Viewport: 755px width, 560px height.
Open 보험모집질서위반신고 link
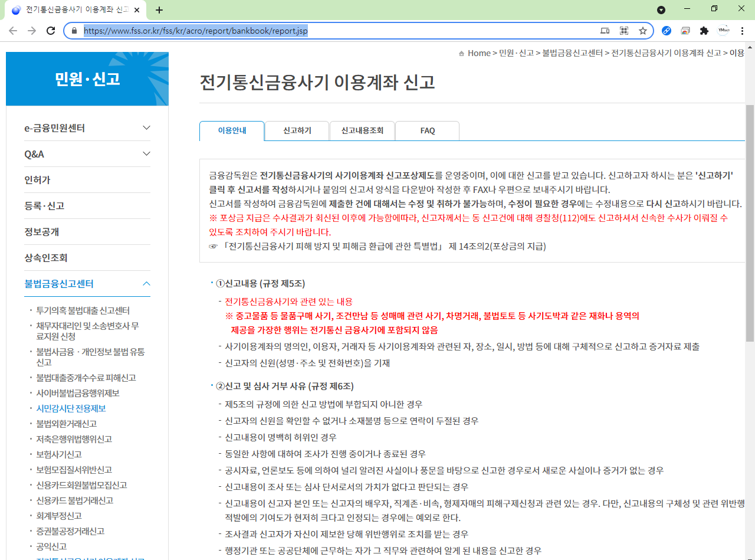(74, 470)
